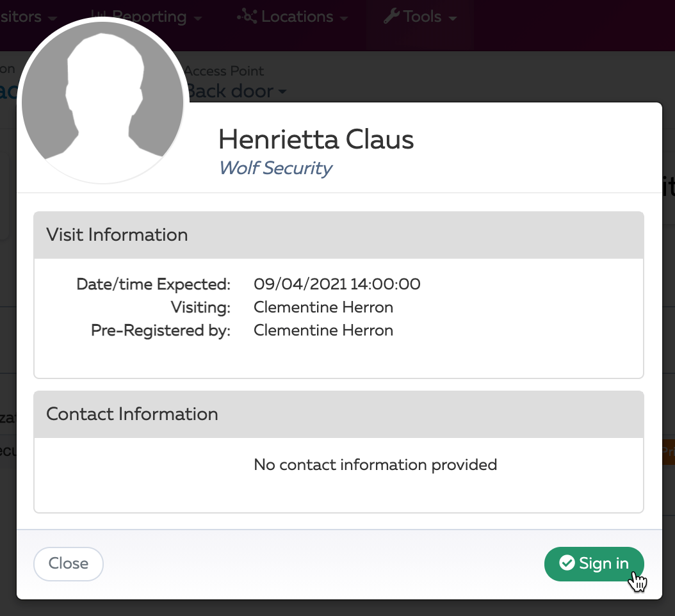Click the Clementine Herron visiting value
The height and width of the screenshot is (616, 675).
tap(323, 307)
